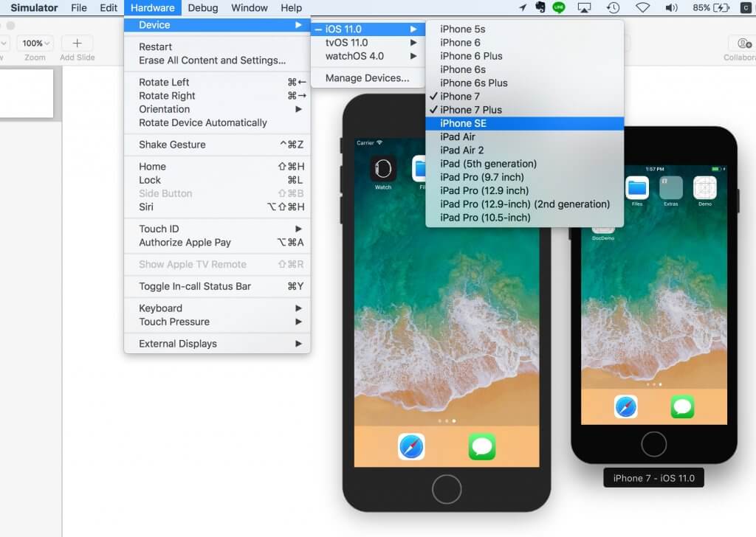The width and height of the screenshot is (756, 537).
Task: Select iPhone 6 Plus device
Action: (525, 56)
